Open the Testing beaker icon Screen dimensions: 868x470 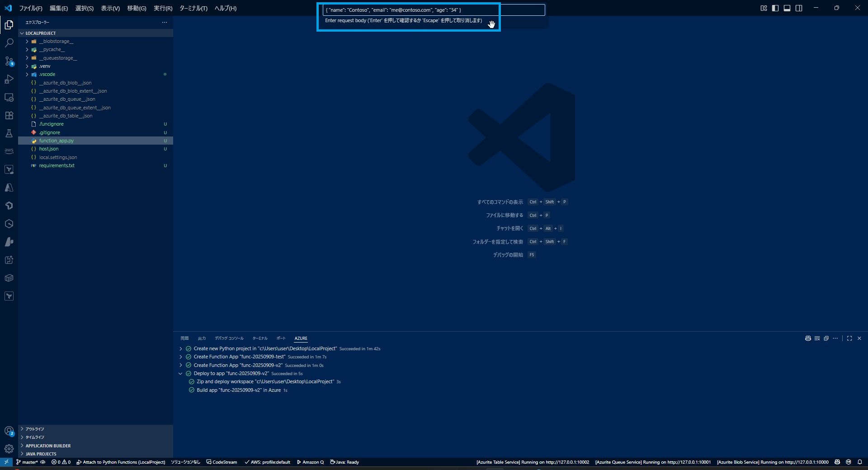coord(9,133)
